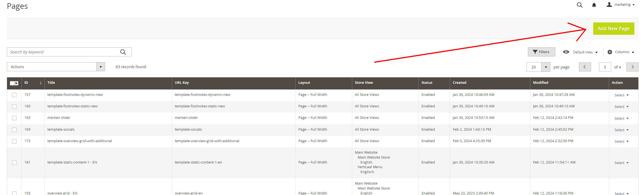This screenshot has width=644, height=195.
Task: Click the global search magnifier icon
Action: click(579, 5)
